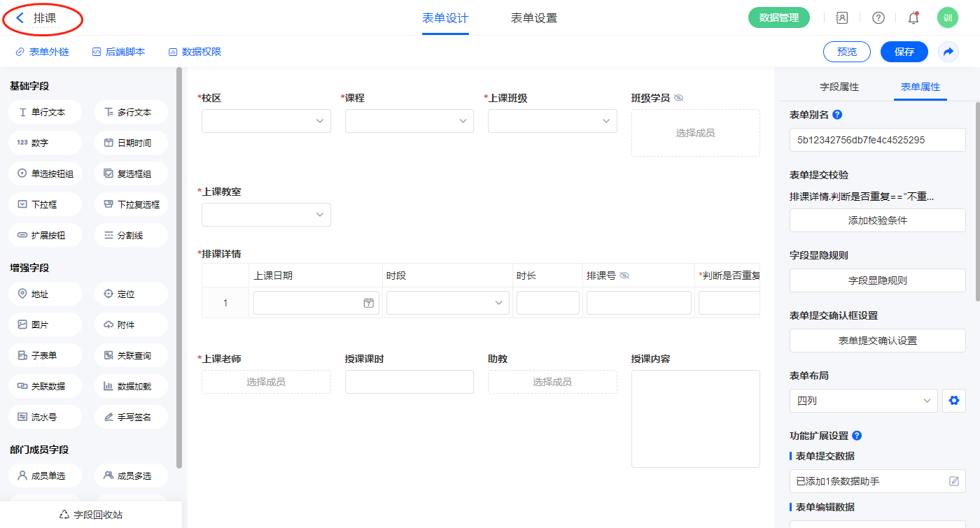Click 添加校验条件 button
Image resolution: width=980 pixels, height=528 pixels.
[x=877, y=220]
